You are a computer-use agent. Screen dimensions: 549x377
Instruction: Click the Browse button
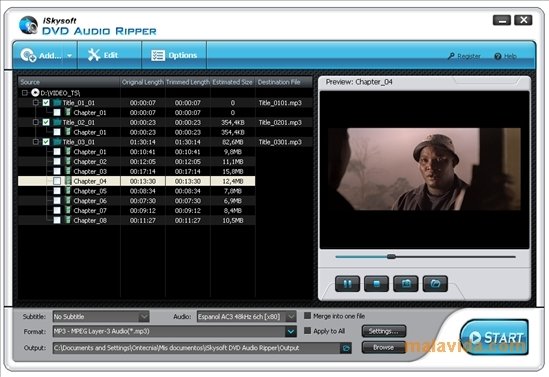point(384,347)
